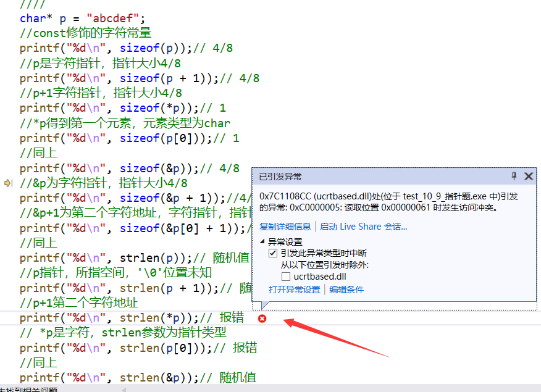
Task: Click the red error icon beside strlen(*p)
Action: (x=262, y=319)
